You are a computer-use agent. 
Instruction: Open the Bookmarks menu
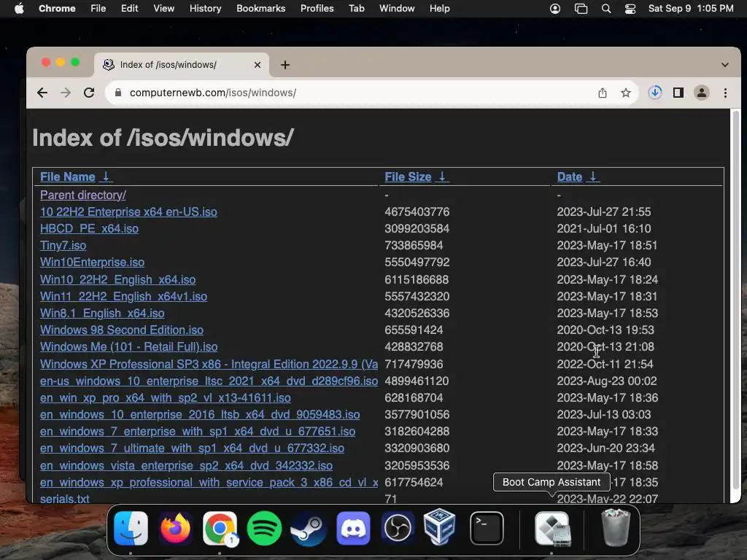260,9
